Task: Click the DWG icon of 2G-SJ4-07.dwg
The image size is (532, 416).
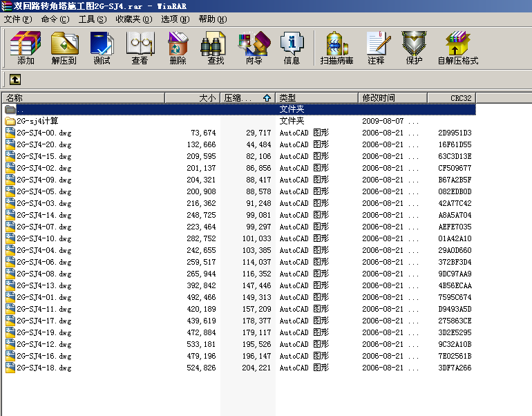Action: [10, 227]
